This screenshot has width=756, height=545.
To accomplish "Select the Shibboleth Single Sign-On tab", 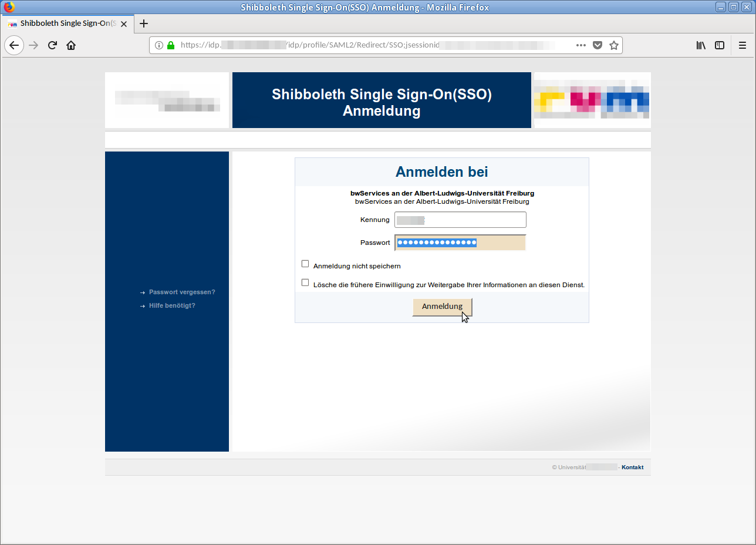I will click(67, 24).
